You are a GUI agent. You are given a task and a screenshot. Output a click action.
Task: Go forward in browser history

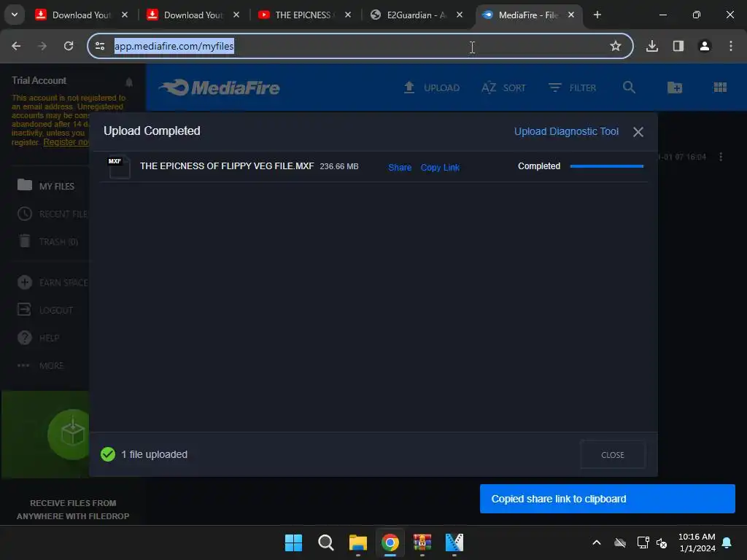42,46
